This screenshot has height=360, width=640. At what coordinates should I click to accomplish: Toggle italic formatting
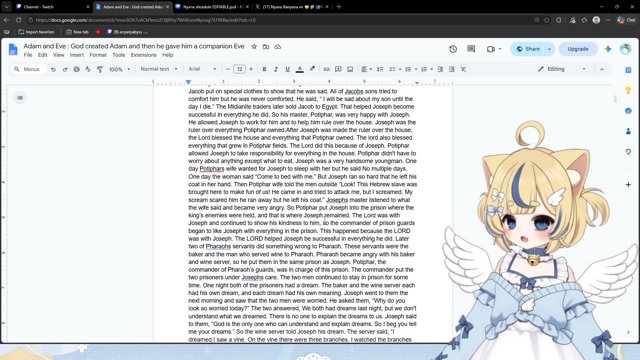pos(276,69)
